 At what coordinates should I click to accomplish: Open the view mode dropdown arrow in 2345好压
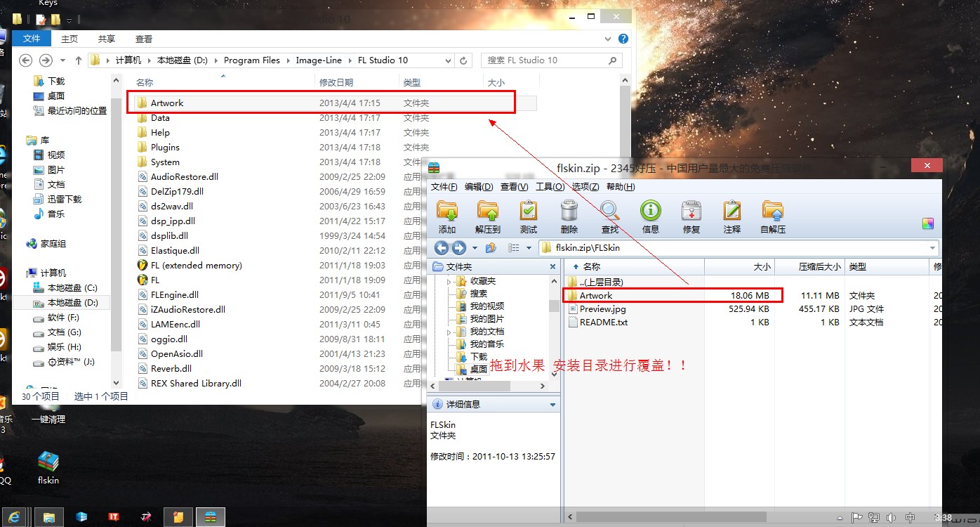[527, 248]
